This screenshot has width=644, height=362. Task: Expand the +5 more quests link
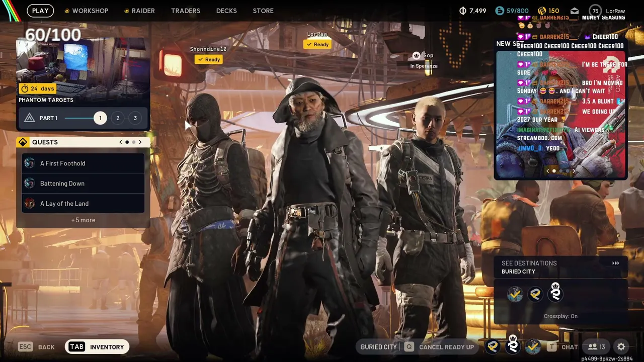83,220
